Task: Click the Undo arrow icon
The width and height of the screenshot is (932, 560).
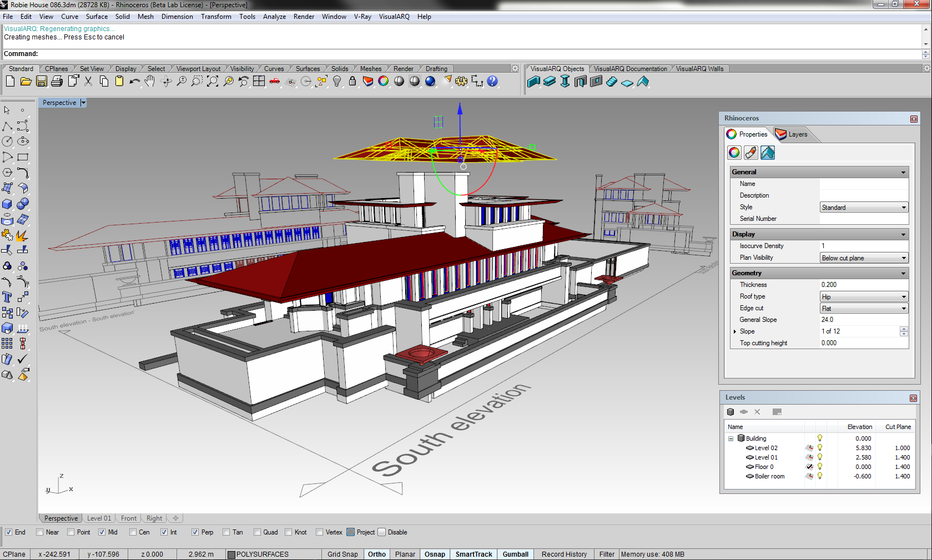Action: [134, 82]
